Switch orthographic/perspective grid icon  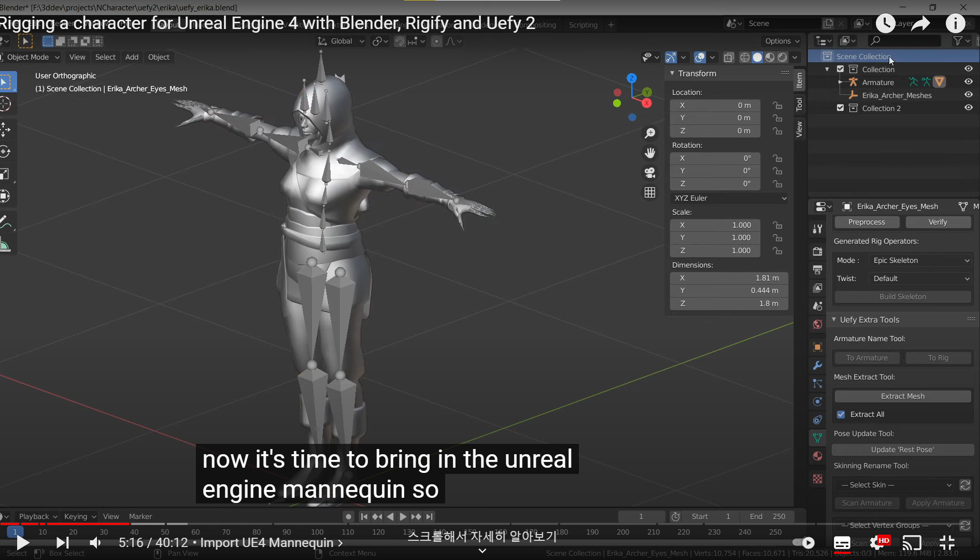tap(650, 192)
